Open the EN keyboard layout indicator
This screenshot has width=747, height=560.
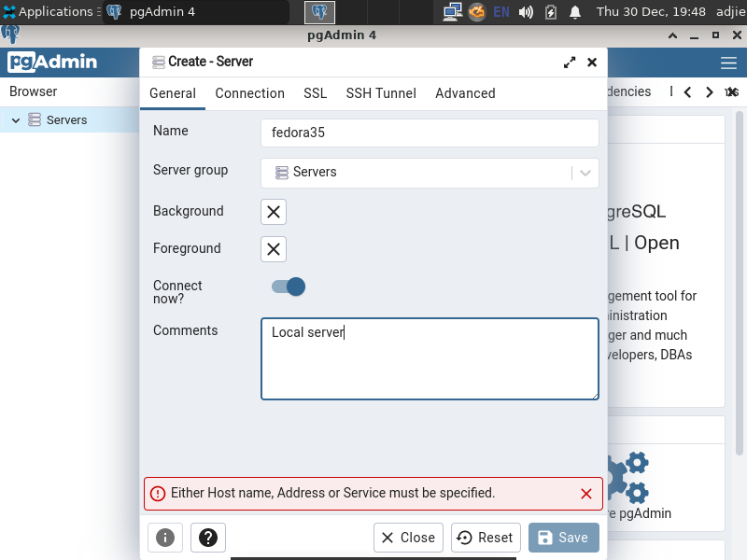pos(501,12)
